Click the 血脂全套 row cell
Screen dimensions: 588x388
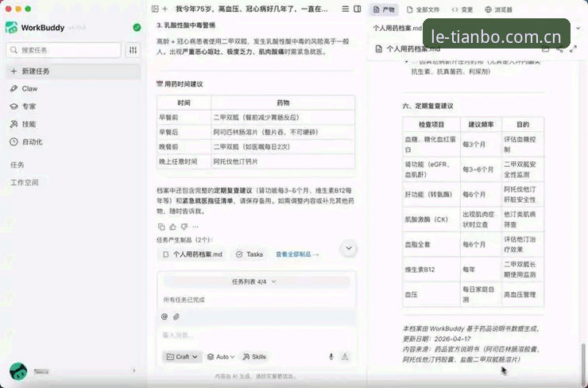coord(431,244)
